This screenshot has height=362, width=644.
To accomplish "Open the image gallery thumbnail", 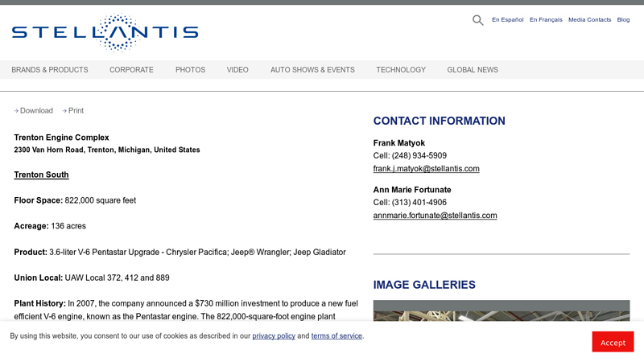I will pos(501,311).
